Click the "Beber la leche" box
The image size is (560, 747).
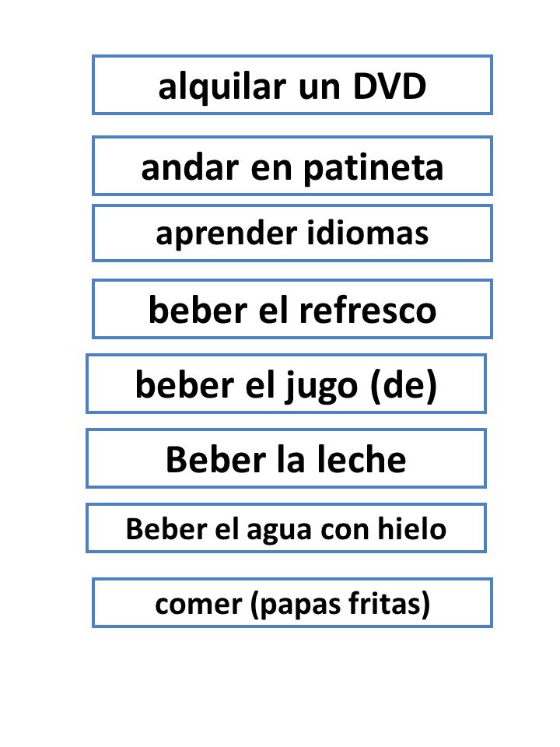(x=285, y=458)
